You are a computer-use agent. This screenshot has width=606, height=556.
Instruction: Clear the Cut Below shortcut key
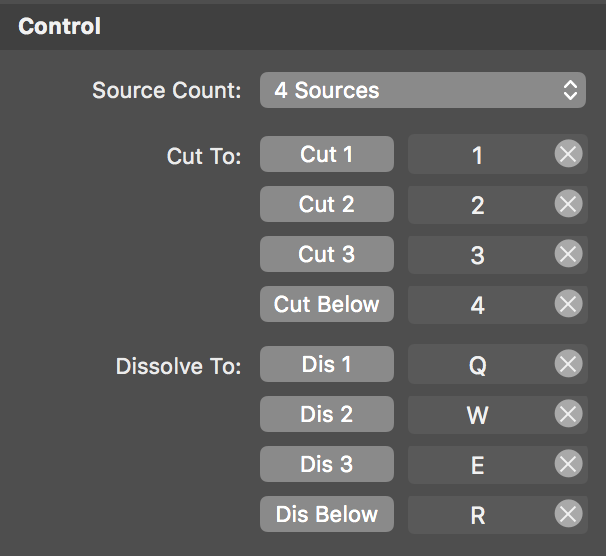(568, 304)
